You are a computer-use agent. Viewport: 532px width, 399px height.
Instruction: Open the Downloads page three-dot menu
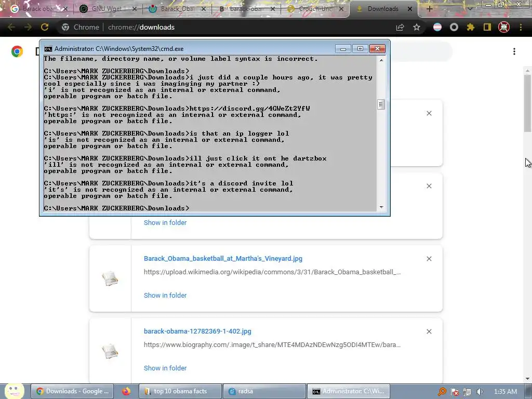(514, 51)
